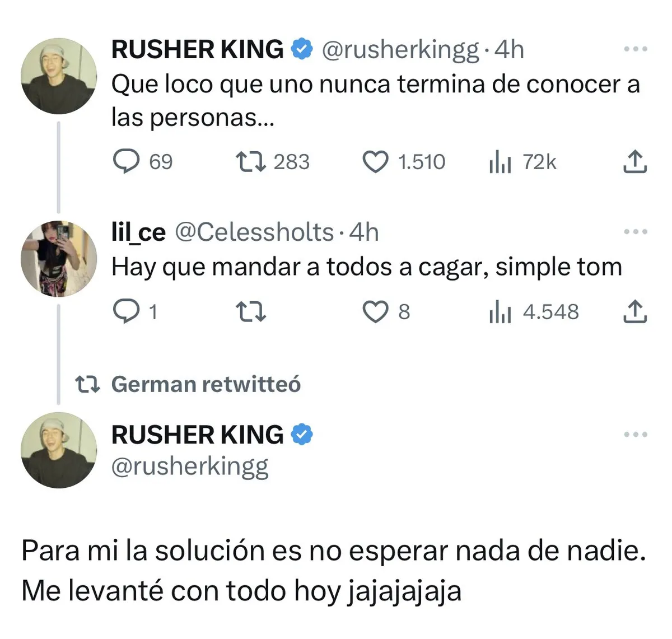
Task: Retweet lil_ce's reply
Action: [251, 312]
